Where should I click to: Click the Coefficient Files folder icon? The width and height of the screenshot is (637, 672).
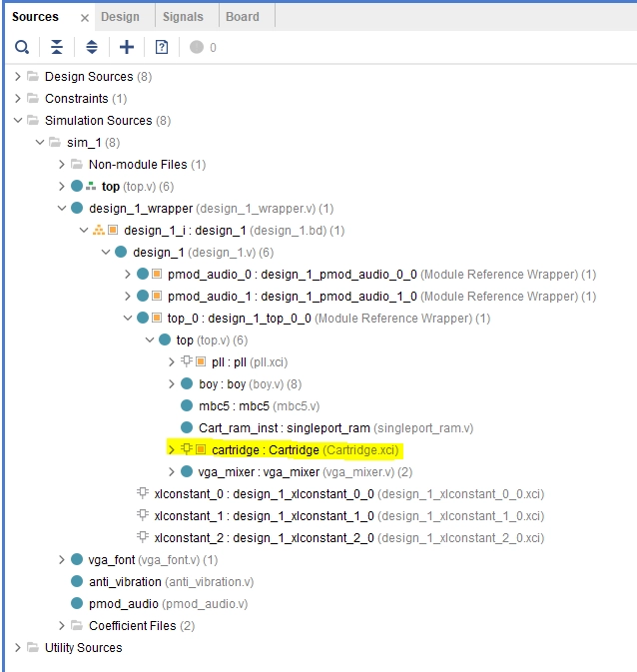point(77,625)
